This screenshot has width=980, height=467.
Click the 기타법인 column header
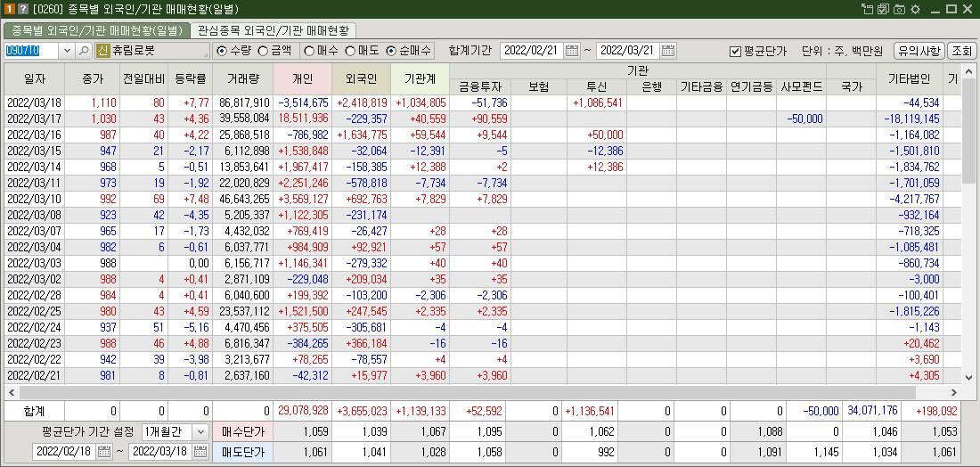coord(910,78)
